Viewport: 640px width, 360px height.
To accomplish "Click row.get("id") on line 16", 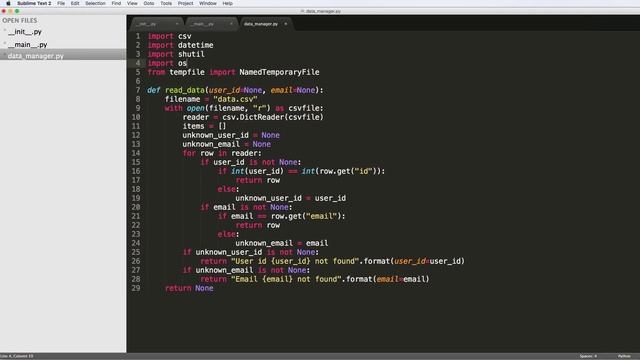I will [347, 171].
